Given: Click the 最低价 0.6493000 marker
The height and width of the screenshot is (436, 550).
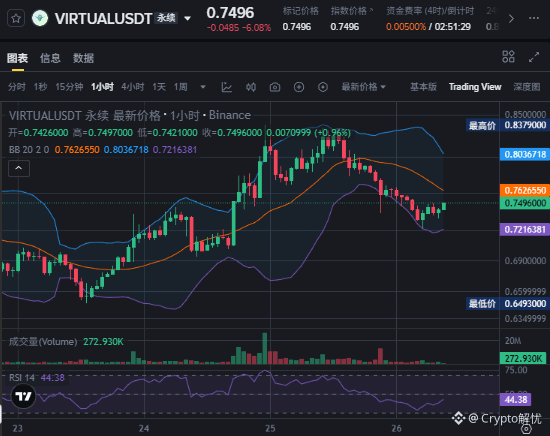Looking at the screenshot, I should pos(508,303).
